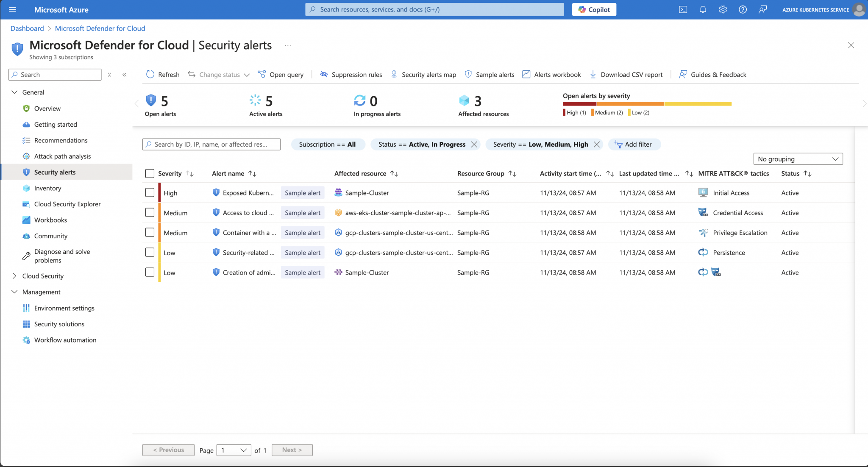Viewport: 868px width, 467px height.
Task: Open the Copilot assistant
Action: (x=594, y=9)
